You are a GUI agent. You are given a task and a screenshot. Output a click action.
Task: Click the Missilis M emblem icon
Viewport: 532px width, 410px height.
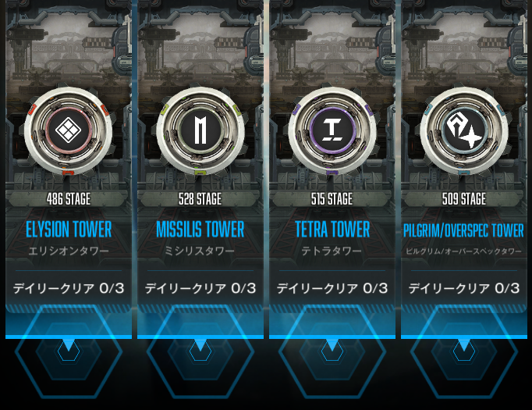pos(200,130)
